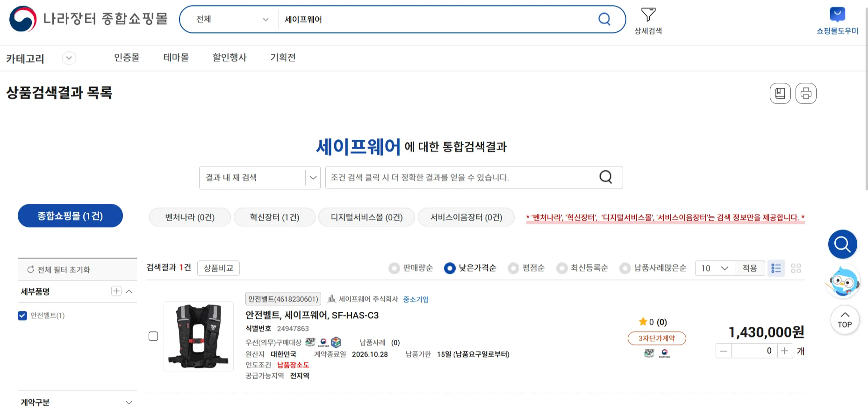
Task: Expand the 카테고리 chevron
Action: (x=69, y=58)
